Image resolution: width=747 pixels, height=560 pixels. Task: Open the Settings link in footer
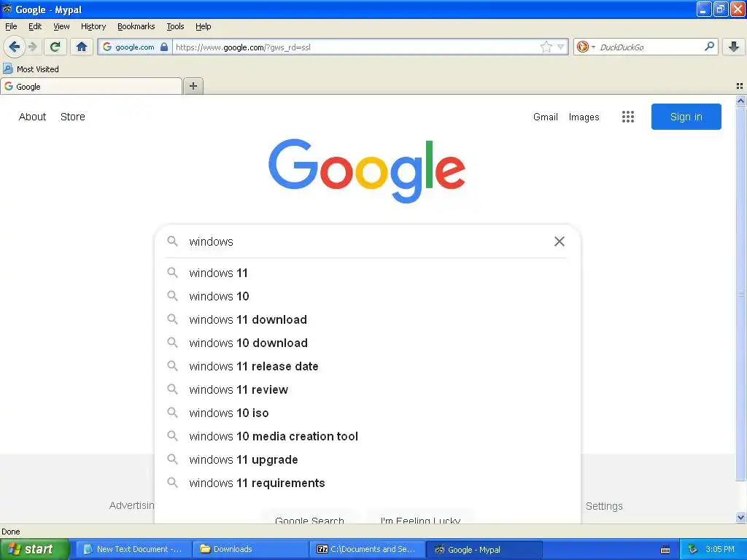point(604,506)
